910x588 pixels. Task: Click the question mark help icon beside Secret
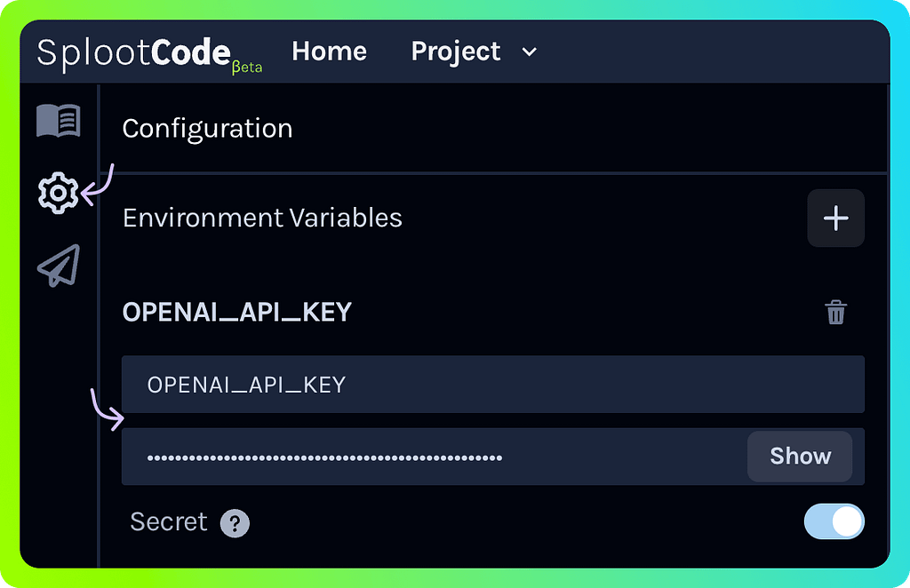235,523
